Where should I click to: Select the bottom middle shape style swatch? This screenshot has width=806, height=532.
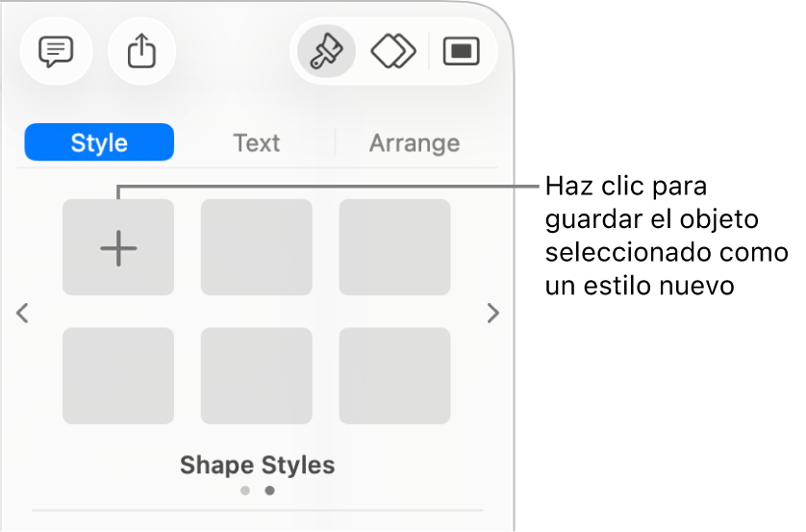[x=256, y=375]
